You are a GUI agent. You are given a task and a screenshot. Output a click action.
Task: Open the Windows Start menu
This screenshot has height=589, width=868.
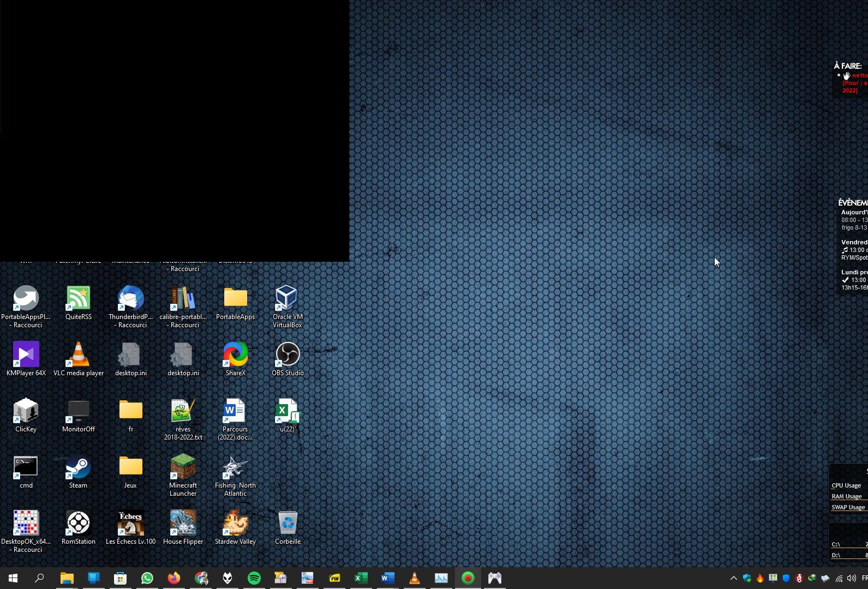tap(13, 578)
